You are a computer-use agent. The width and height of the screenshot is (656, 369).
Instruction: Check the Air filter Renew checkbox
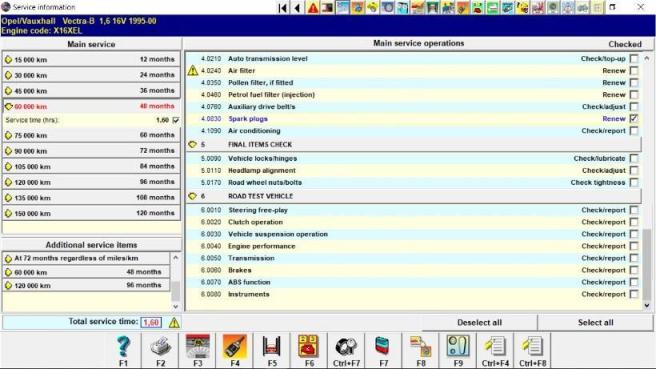[x=634, y=71]
